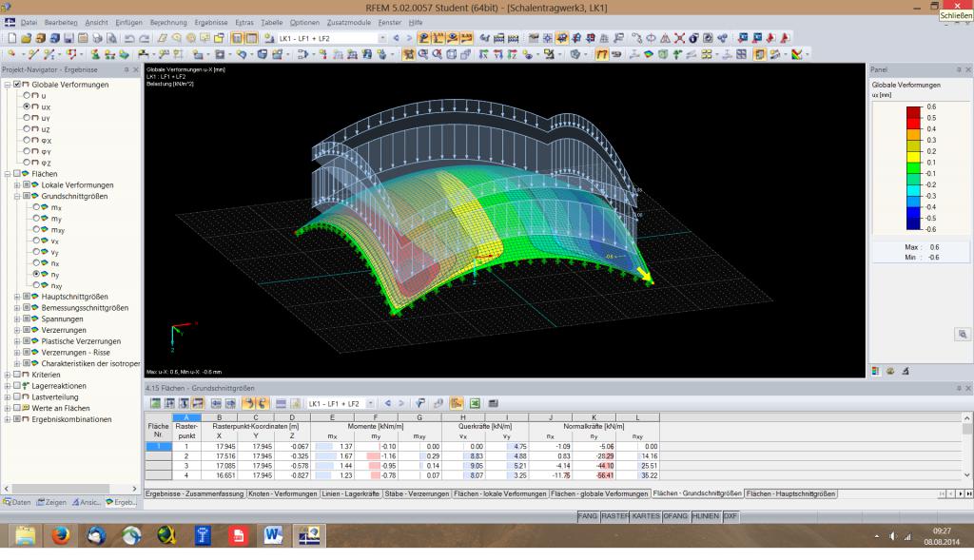Toggle the Globale Verformungen checkbox
The width and height of the screenshot is (974, 560).
17,85
